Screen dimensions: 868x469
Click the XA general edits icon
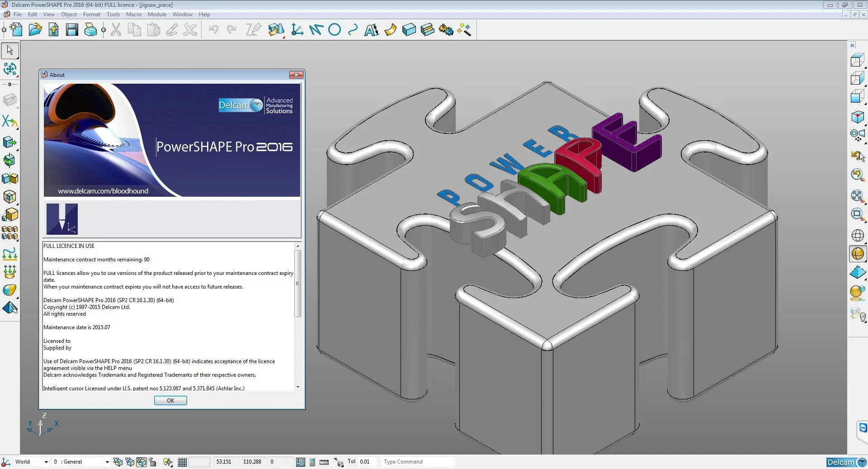pos(9,121)
